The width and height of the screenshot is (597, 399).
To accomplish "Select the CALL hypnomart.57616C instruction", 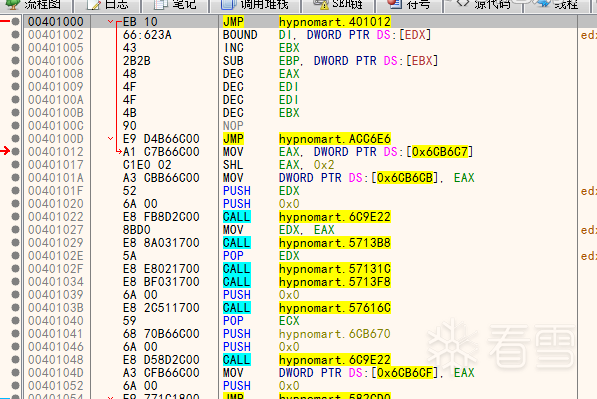I will click(307, 308).
